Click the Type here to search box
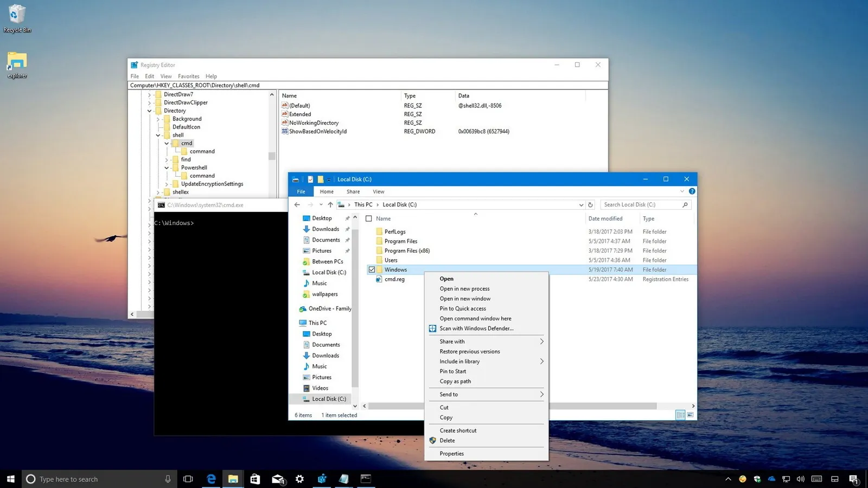868x488 pixels. (100, 479)
